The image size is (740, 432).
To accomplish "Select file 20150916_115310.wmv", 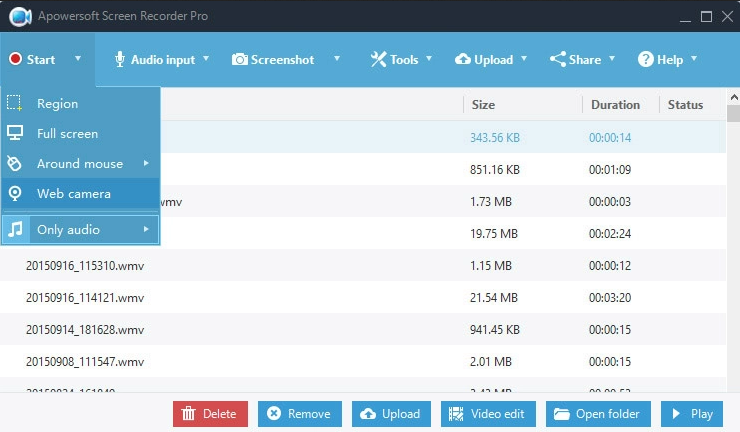I will 85,266.
